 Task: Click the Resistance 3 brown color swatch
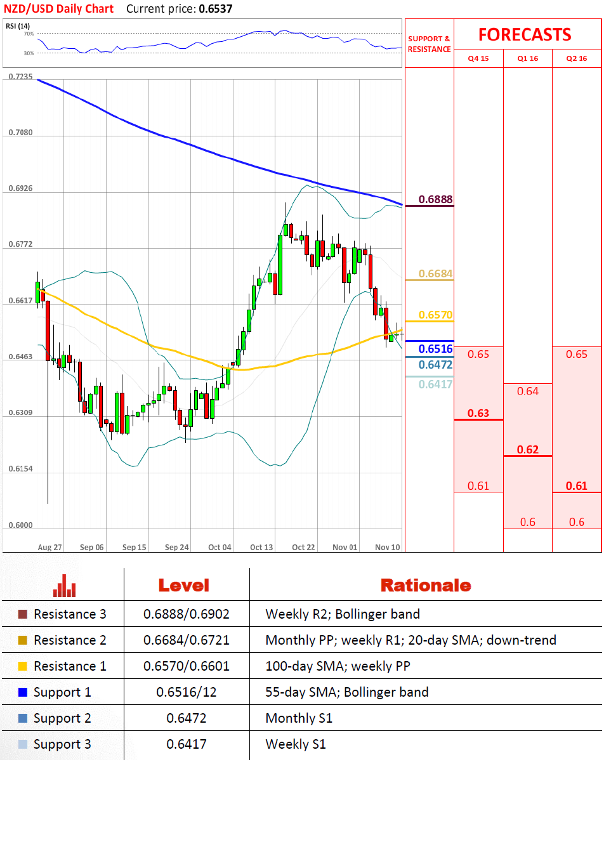click(x=23, y=614)
